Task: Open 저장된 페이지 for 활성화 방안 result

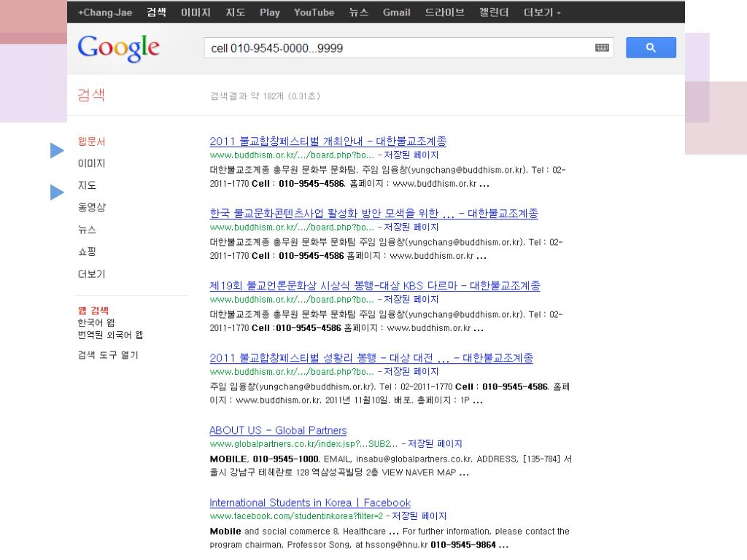Action: pyautogui.click(x=411, y=227)
